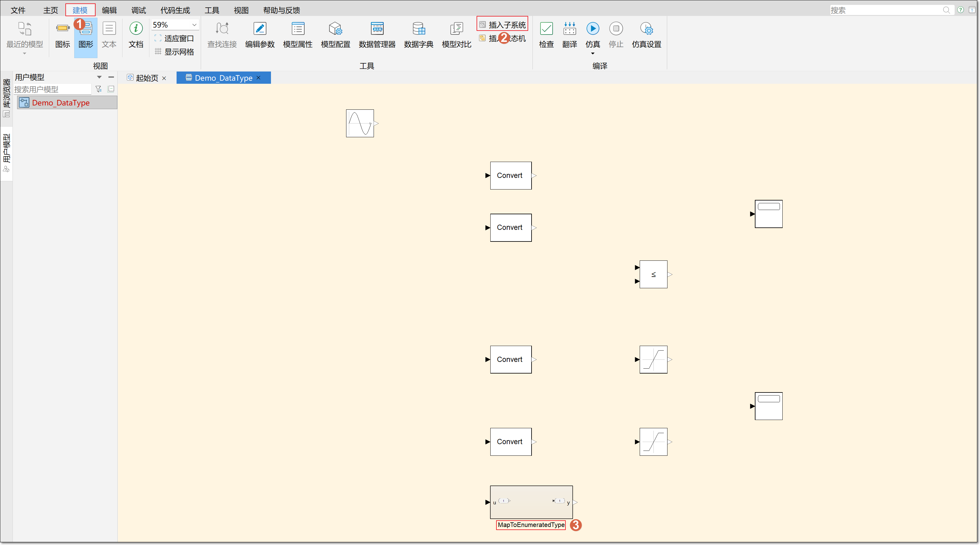This screenshot has height=545, width=980.
Task: Expand the user model panel menu arrow
Action: click(x=99, y=77)
